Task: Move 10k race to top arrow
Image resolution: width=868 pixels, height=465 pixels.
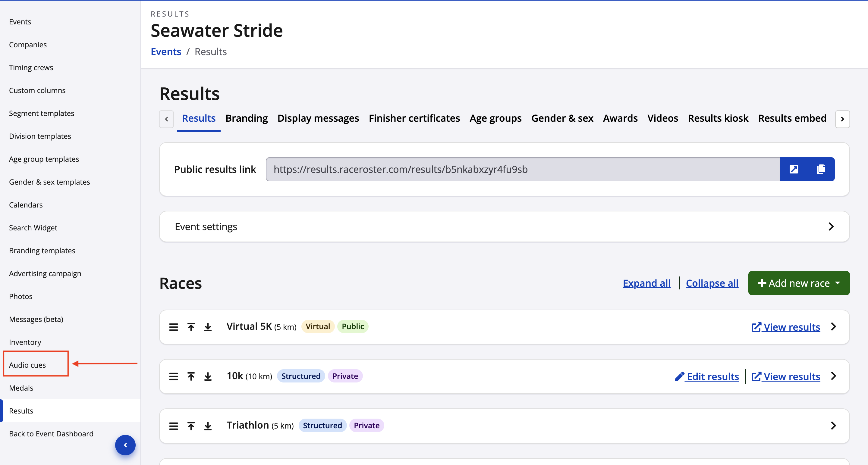Action: 191,376
